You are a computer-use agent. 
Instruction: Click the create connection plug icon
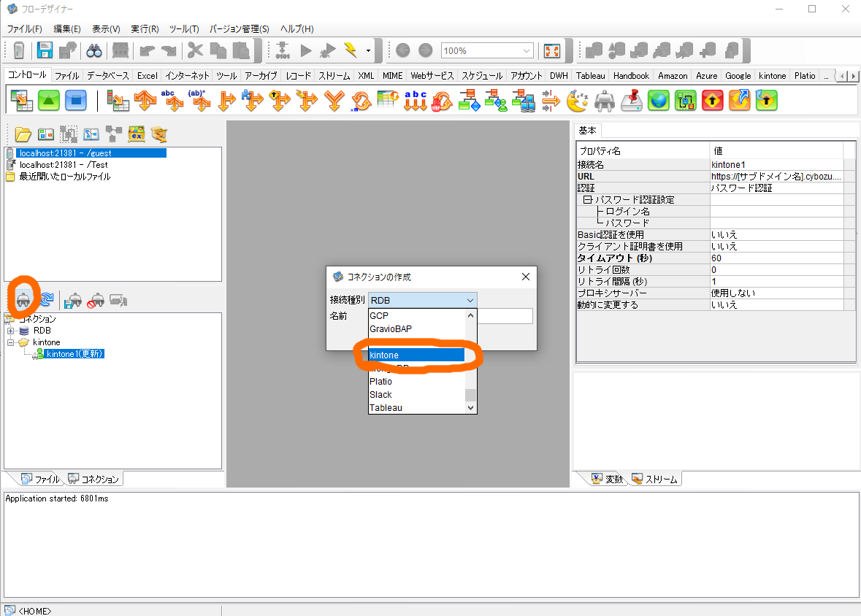23,300
